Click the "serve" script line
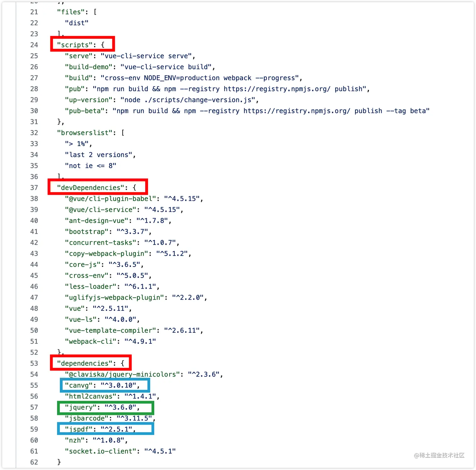Image resolution: width=476 pixels, height=470 pixels. pos(130,56)
